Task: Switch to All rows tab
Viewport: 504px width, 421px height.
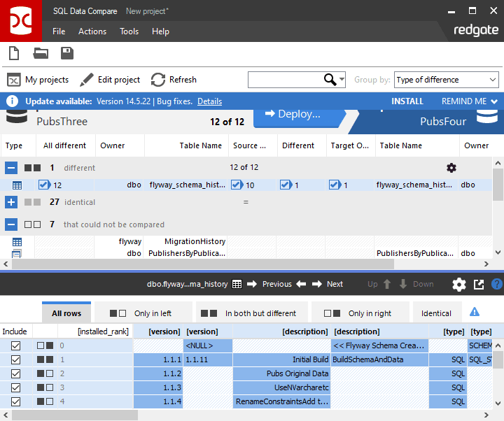Action: pyautogui.click(x=66, y=313)
